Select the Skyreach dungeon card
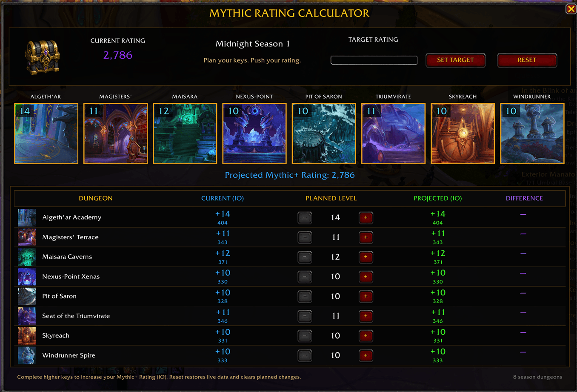The image size is (577, 392). 463,134
